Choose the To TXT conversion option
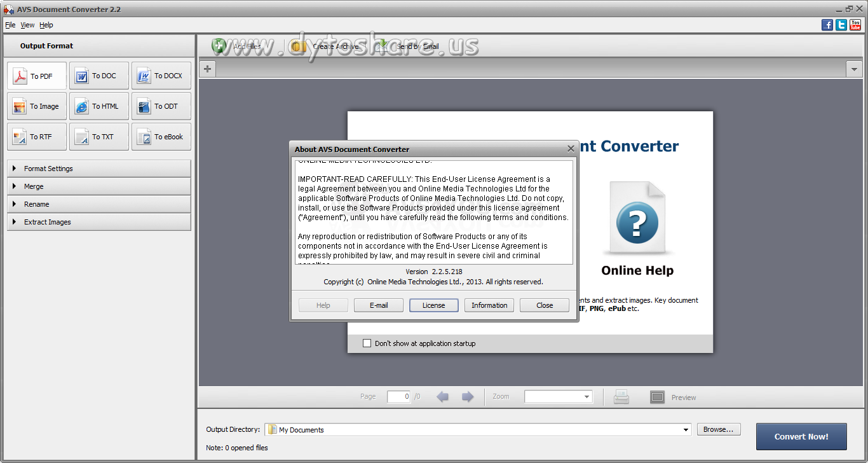The image size is (868, 463). tap(98, 136)
